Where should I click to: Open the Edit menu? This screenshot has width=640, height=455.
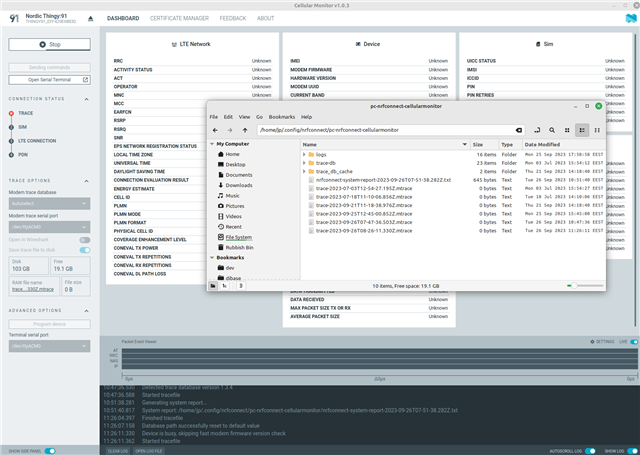tap(228, 117)
